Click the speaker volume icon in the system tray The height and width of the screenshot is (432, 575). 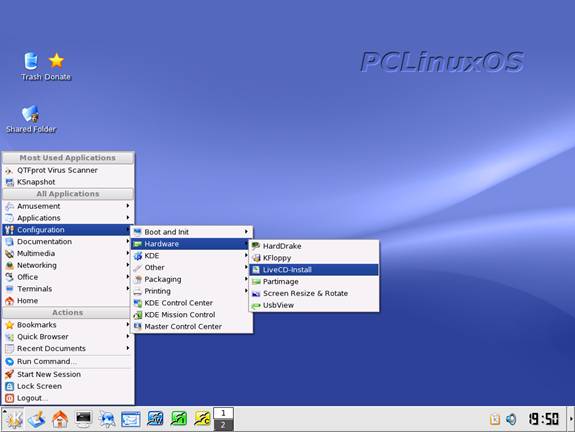click(511, 419)
